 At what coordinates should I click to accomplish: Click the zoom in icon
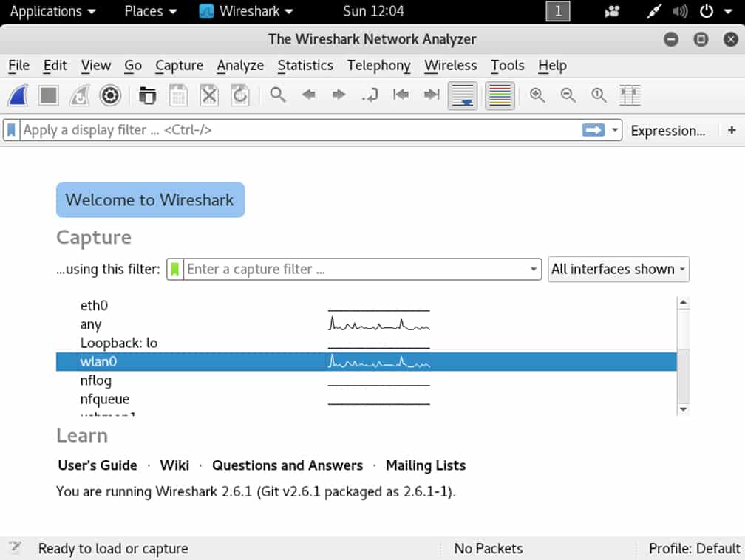[x=537, y=95]
